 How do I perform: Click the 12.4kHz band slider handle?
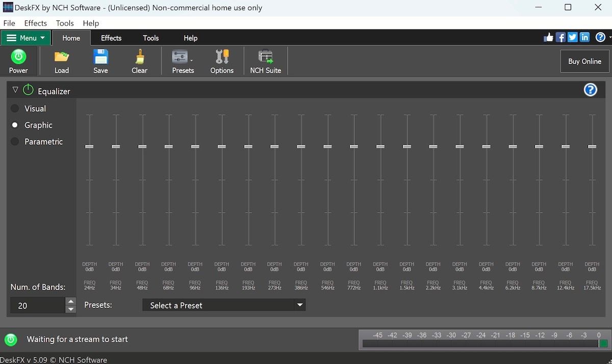(x=566, y=146)
